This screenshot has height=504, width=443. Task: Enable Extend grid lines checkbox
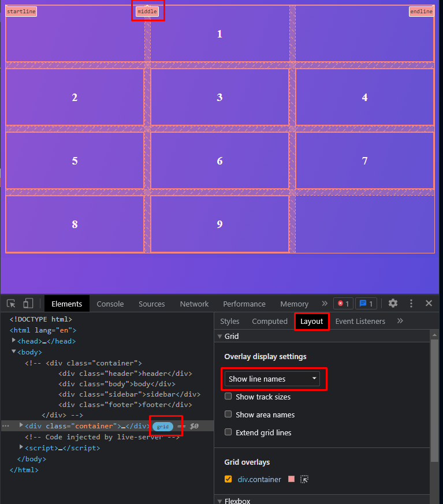point(228,432)
